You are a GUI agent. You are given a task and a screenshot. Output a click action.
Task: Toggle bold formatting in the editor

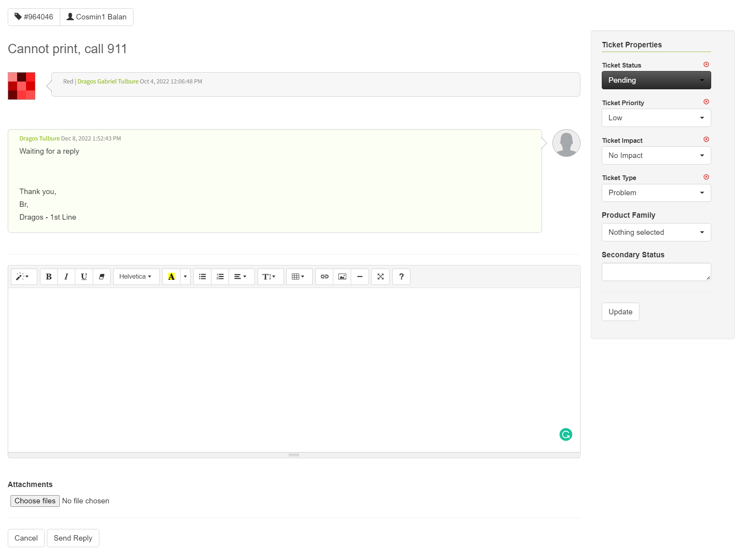(48, 276)
